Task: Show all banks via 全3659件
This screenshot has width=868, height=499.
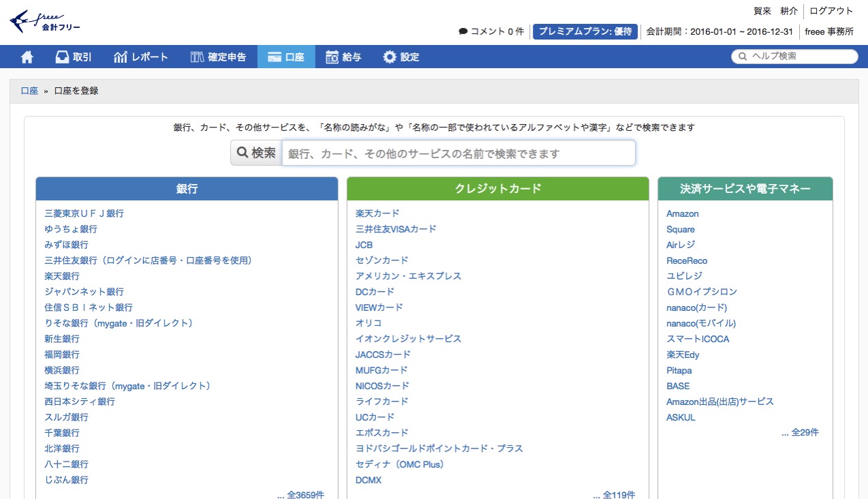Action: coord(300,494)
